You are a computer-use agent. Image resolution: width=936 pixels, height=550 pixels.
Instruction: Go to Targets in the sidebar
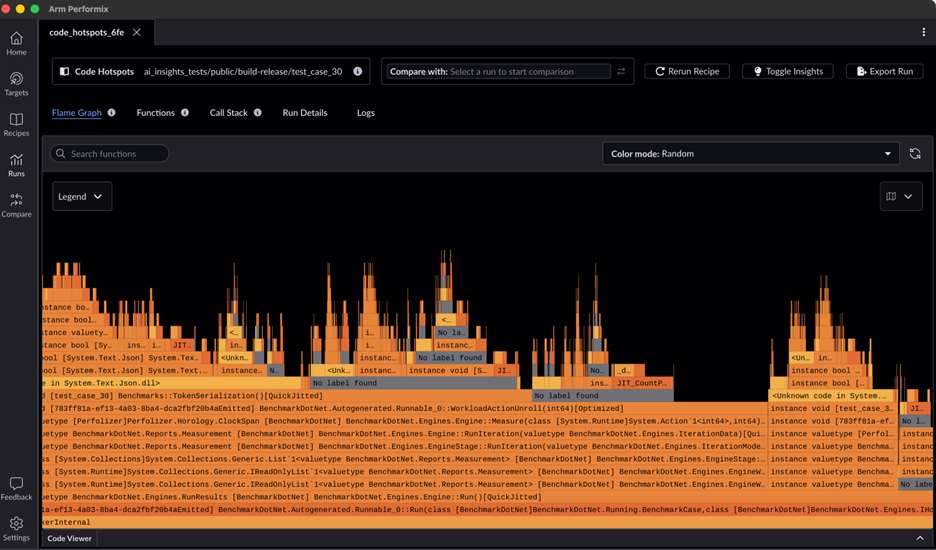16,84
